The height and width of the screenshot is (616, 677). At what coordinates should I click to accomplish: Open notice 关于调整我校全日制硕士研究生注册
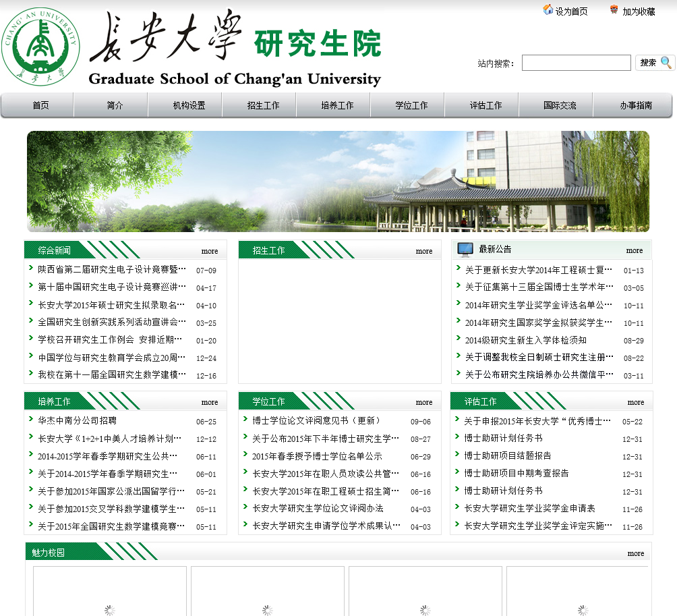[539, 357]
